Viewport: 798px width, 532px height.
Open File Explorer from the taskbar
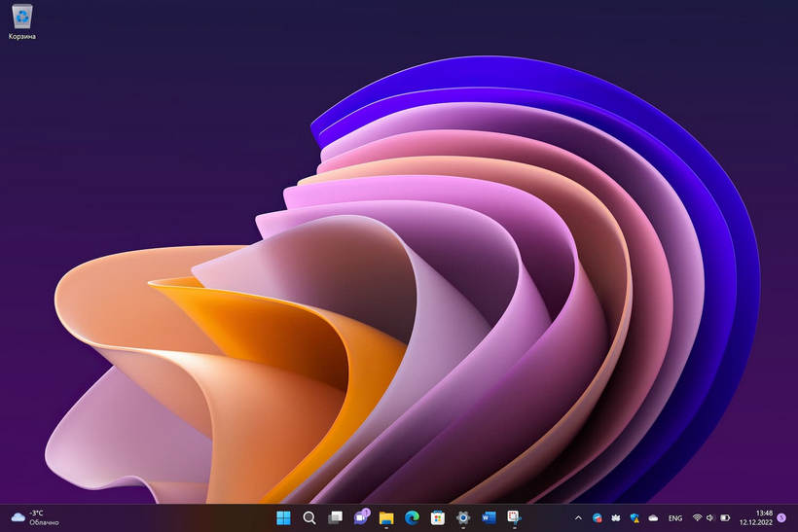pyautogui.click(x=386, y=517)
